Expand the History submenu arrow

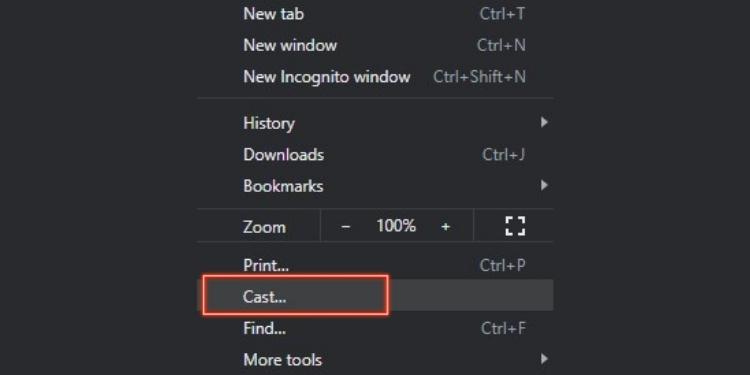[x=544, y=122]
